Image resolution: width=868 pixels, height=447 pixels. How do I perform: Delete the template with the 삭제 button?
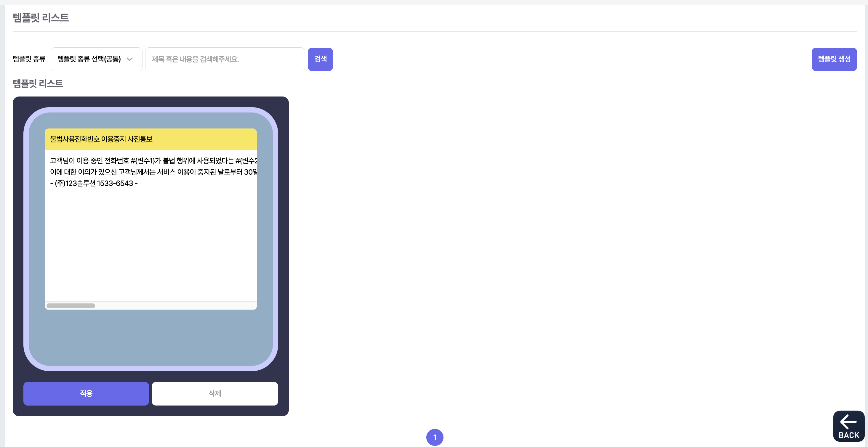pyautogui.click(x=215, y=393)
